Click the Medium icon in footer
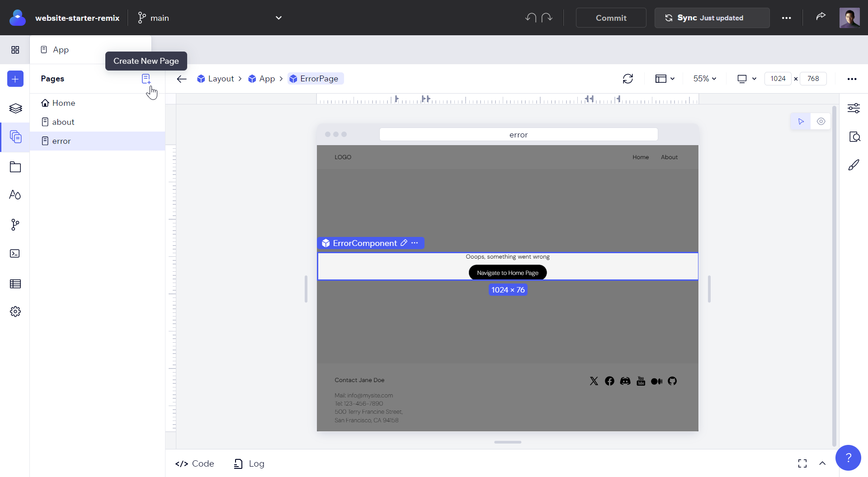 pos(656,381)
